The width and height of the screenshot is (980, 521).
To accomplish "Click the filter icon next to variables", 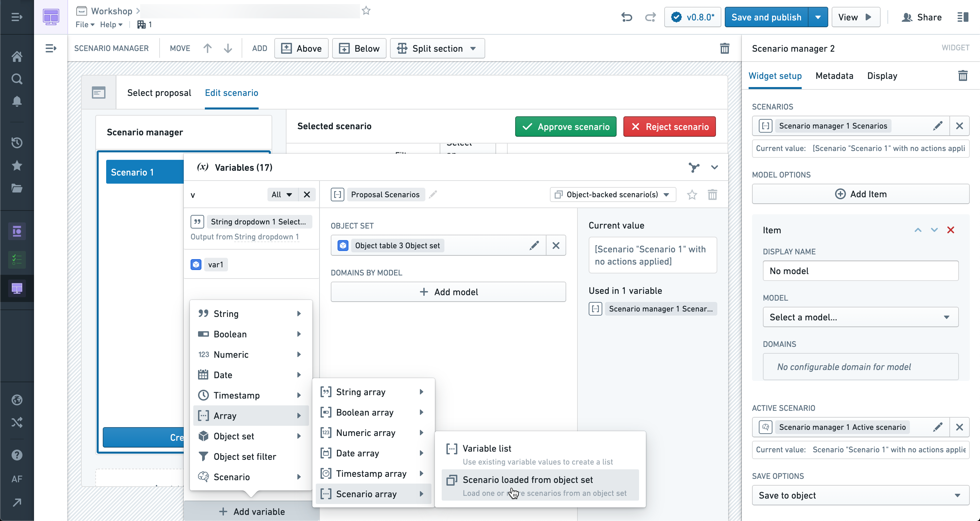I will (x=693, y=167).
